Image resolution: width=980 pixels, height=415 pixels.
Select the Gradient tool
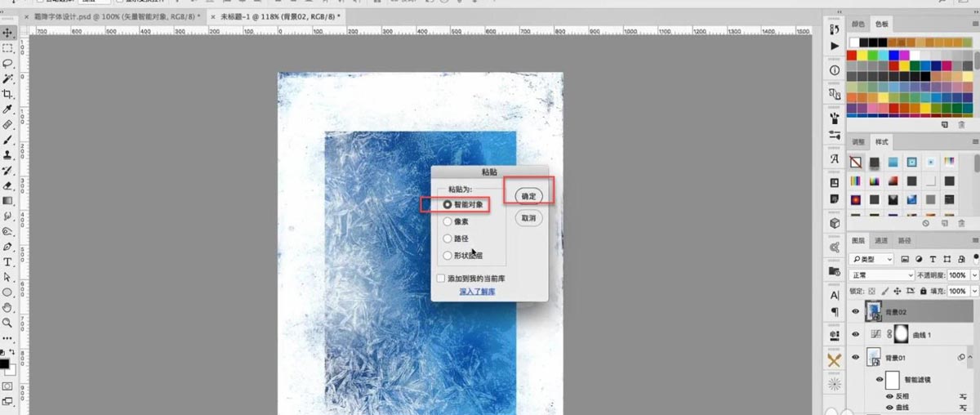7,201
